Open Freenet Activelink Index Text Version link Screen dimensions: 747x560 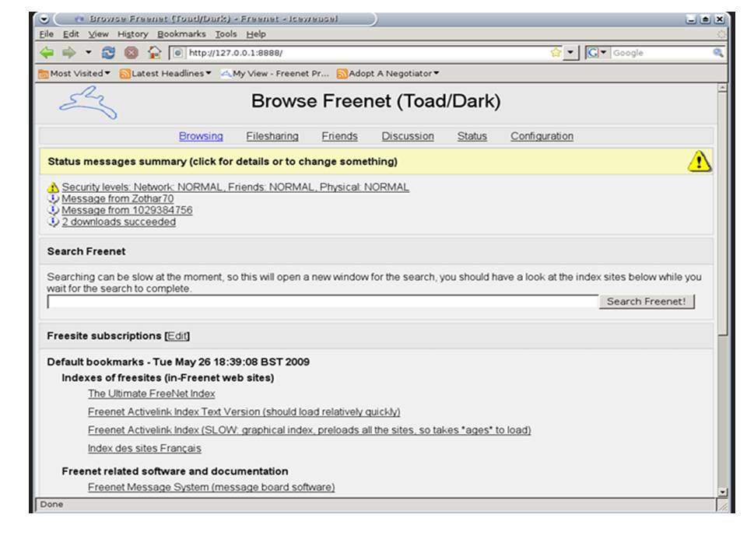pyautogui.click(x=244, y=412)
